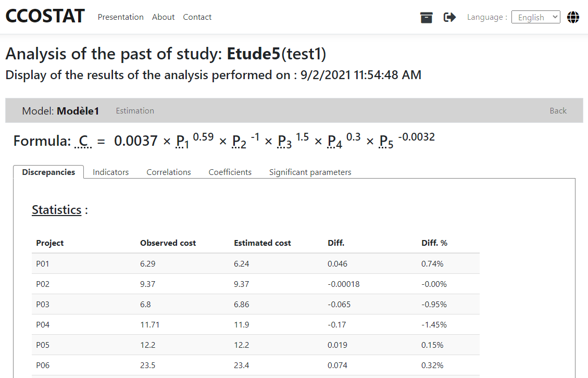Screen dimensions: 588x378
Task: Click the Estimation link
Action: (135, 111)
